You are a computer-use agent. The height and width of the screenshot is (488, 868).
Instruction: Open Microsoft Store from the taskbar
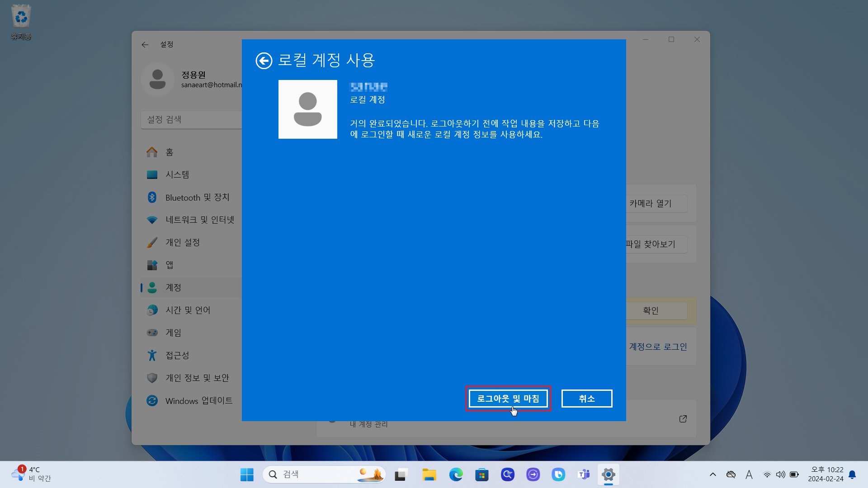[481, 474]
